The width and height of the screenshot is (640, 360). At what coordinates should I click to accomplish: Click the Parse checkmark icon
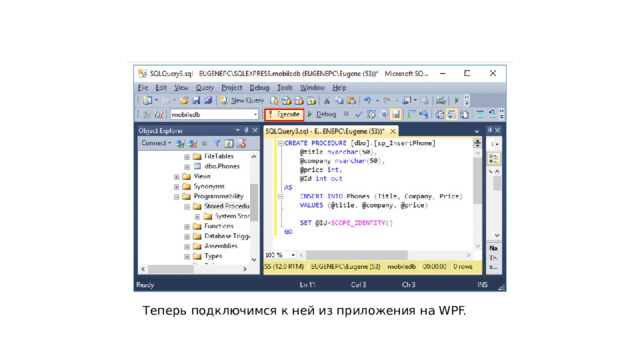point(358,115)
